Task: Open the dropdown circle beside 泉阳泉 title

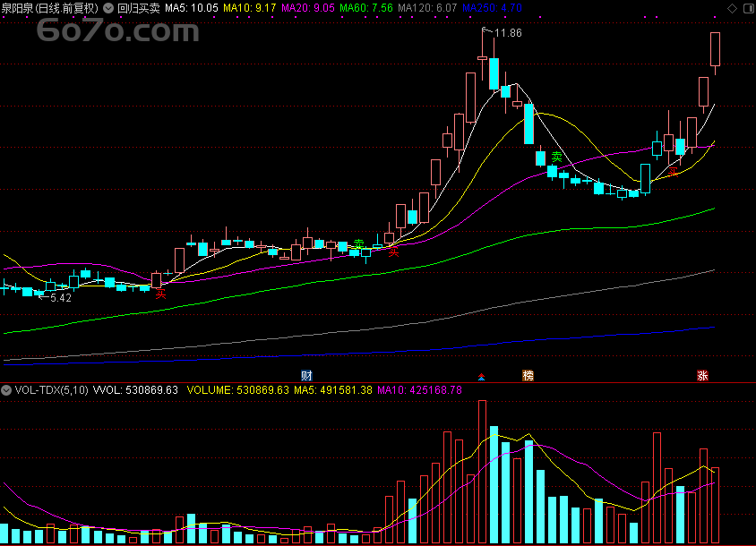Action: [108, 8]
